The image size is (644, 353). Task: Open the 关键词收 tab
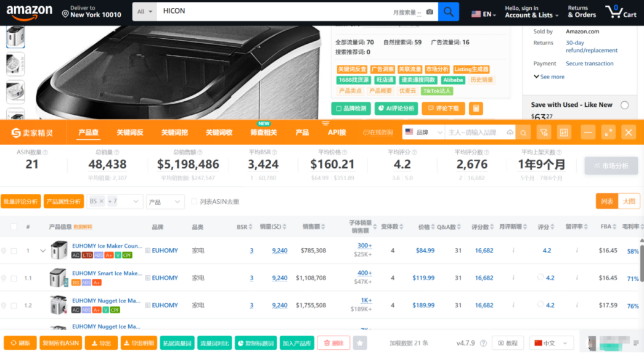pyautogui.click(x=219, y=133)
